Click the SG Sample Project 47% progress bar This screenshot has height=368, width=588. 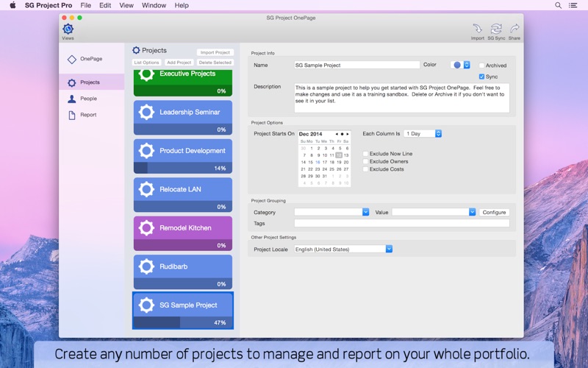click(x=183, y=322)
